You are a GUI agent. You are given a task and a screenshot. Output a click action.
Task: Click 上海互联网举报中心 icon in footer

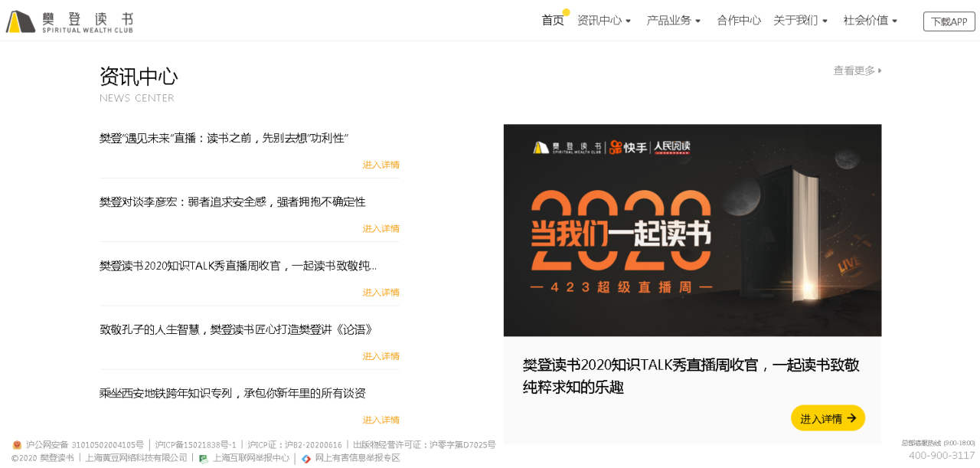tap(204, 459)
